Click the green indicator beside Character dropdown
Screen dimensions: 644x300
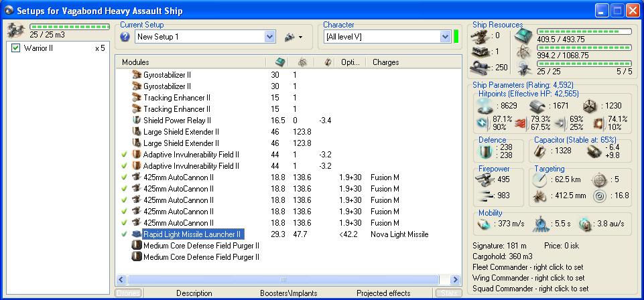pos(456,37)
